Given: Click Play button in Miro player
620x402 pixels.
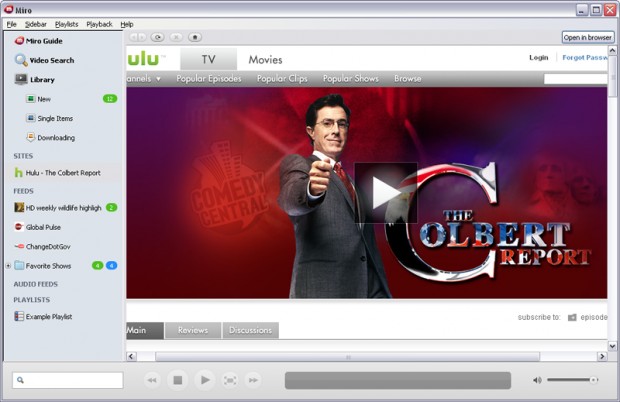Looking at the screenshot, I should click(x=204, y=380).
